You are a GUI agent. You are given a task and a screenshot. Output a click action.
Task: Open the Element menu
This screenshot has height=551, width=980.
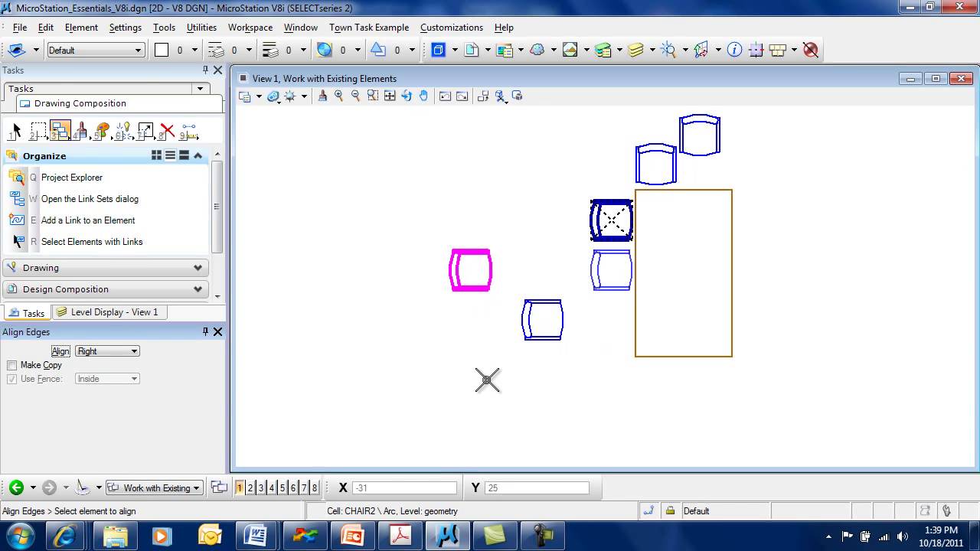click(81, 27)
